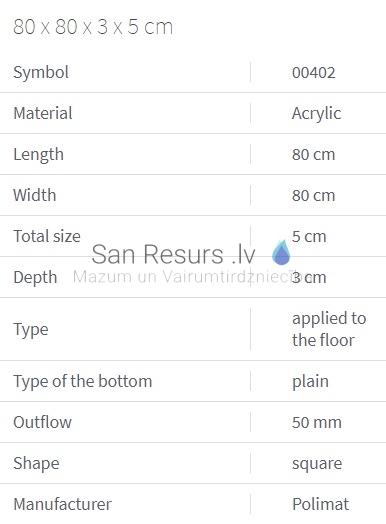Click the Type row label
Screen dimensions: 386x524
pos(31,330)
